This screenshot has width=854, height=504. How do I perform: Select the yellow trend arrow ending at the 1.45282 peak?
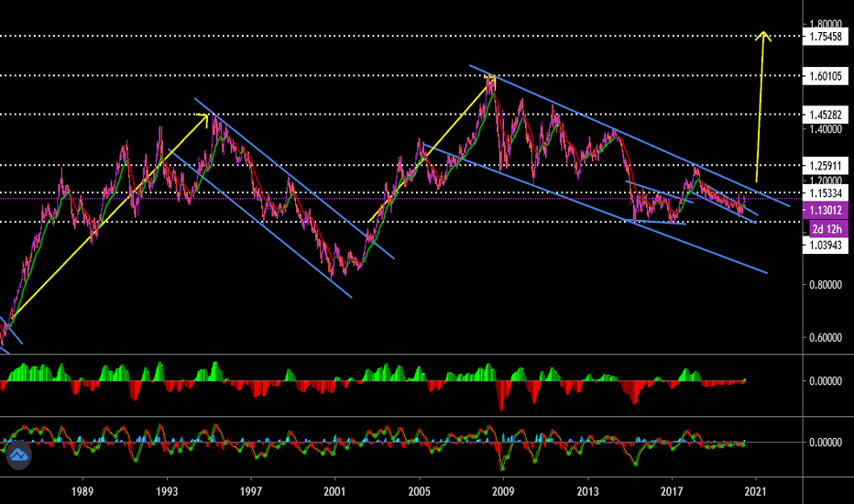109,215
